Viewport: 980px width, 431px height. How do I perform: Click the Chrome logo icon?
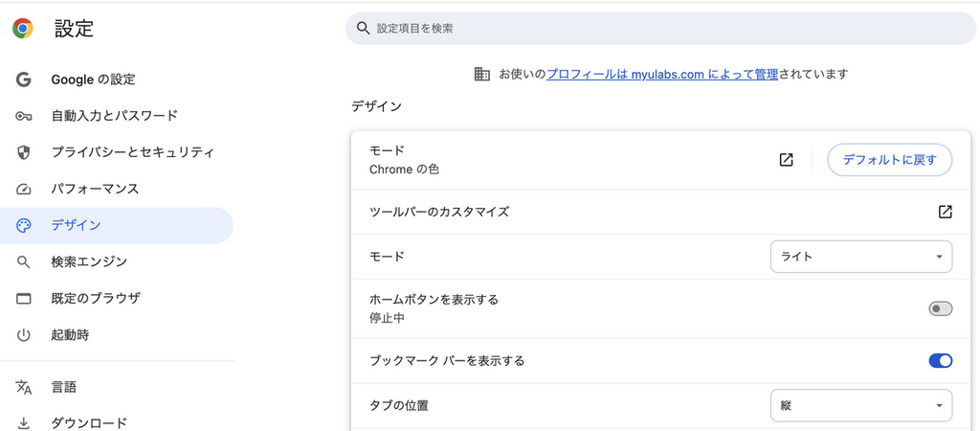pyautogui.click(x=23, y=29)
